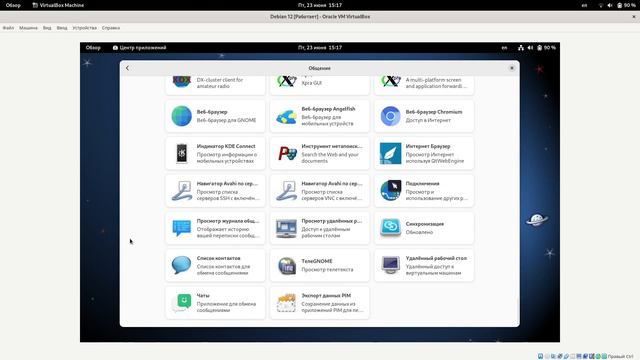Open VirtualBox Машина menu
Image resolution: width=640 pixels, height=360 pixels.
click(x=28, y=28)
